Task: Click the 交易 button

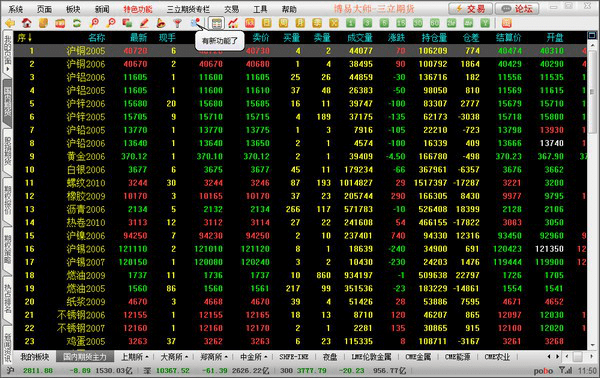Action: click(x=470, y=8)
